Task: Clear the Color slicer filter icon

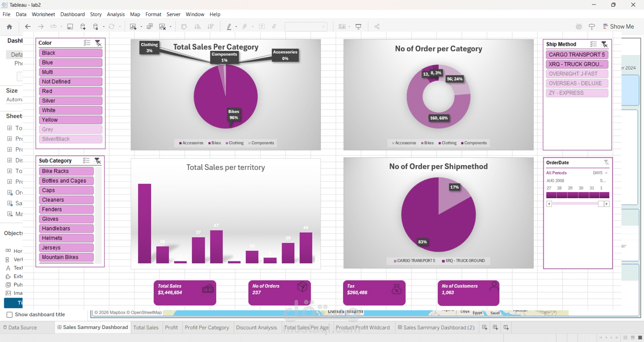Action: point(98,43)
